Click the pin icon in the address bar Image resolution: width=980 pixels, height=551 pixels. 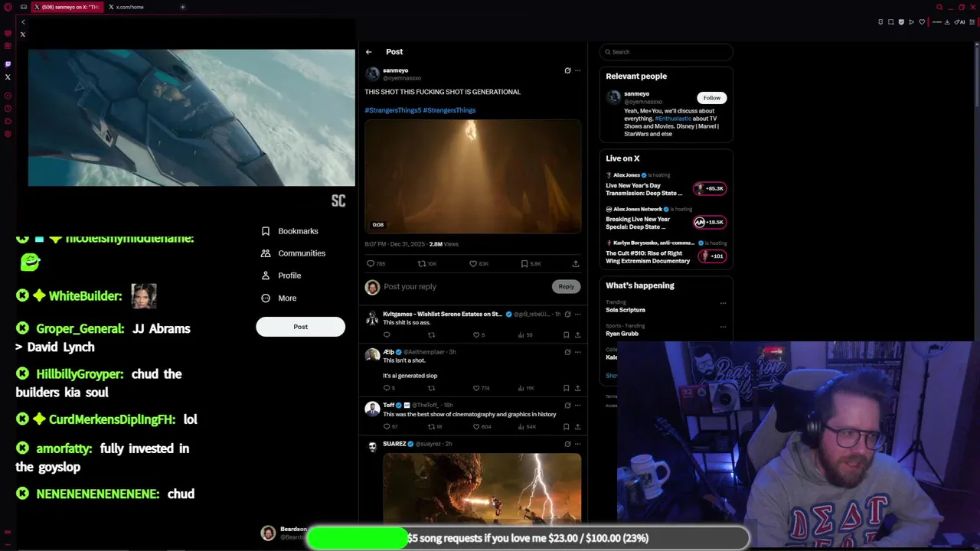880,22
